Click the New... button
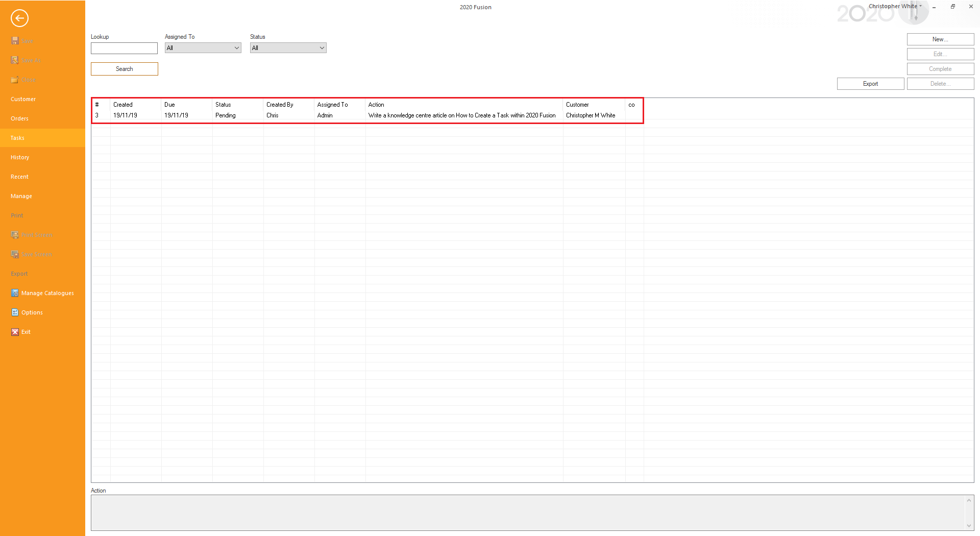The image size is (980, 536). click(940, 39)
